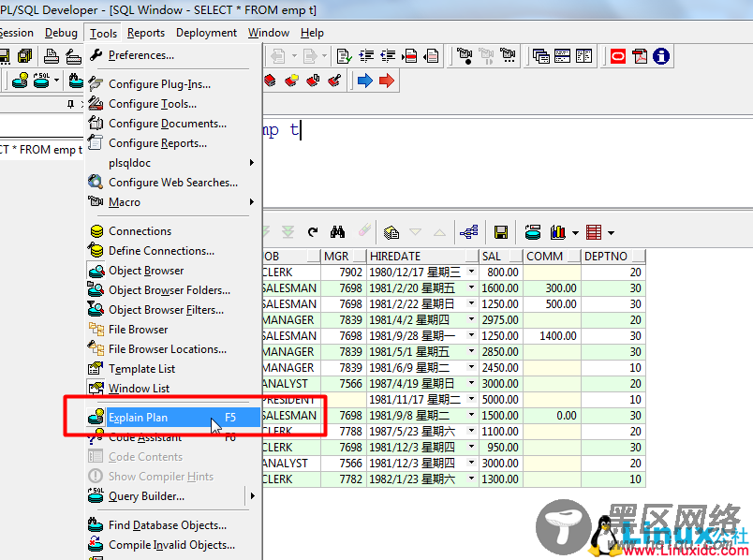Click the export database icon in results toolbar
Viewport: 753px width, 560px height.
[x=533, y=232]
